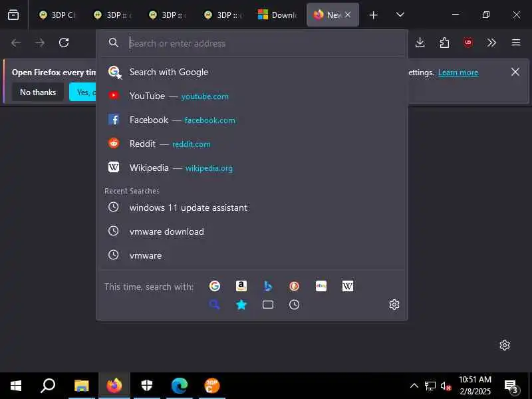Switch to the Microsoft Download tab
This screenshot has width=532, height=399.
pos(278,15)
